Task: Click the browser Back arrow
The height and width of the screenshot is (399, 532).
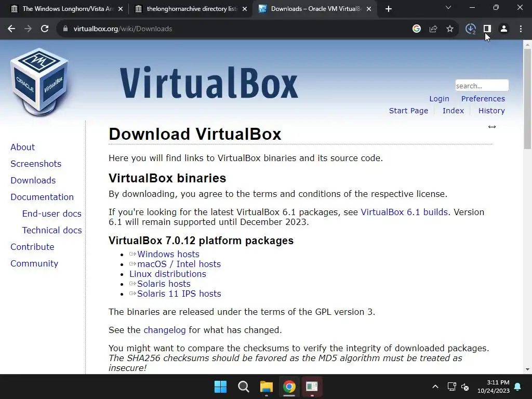Action: click(x=11, y=29)
